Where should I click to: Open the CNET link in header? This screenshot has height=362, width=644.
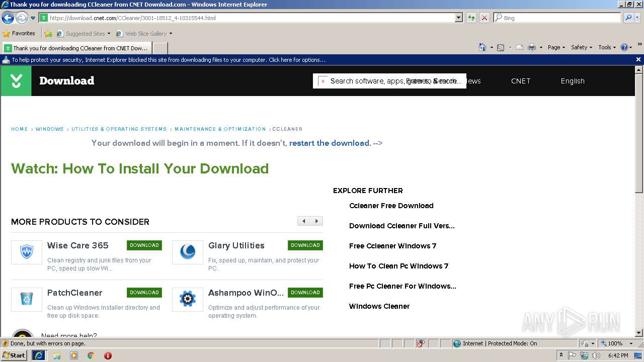coord(521,81)
